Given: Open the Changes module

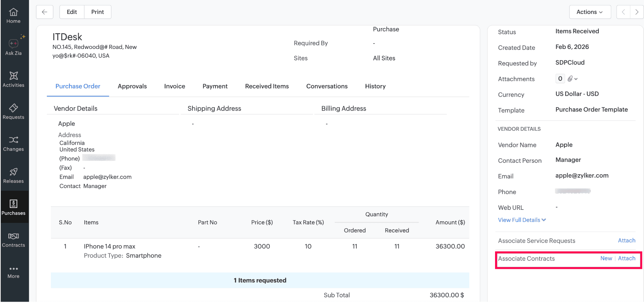Looking at the screenshot, I should 13,143.
